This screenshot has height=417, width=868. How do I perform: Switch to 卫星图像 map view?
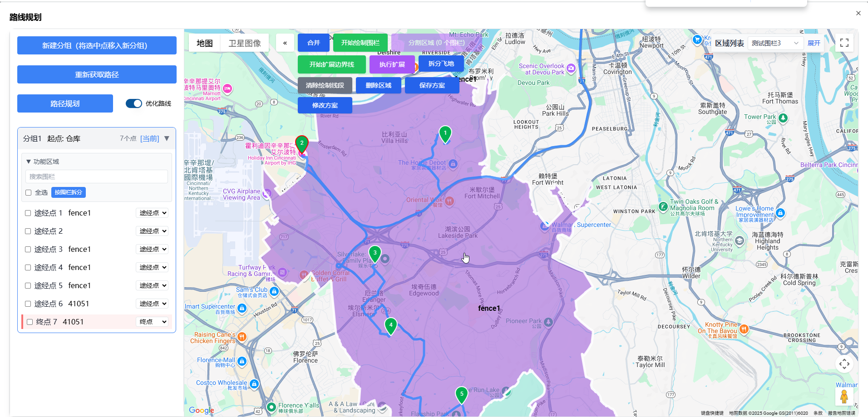click(245, 43)
